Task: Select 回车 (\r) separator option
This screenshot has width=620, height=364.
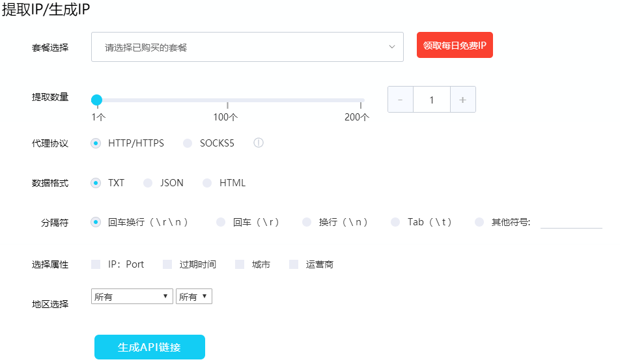Action: pyautogui.click(x=221, y=222)
